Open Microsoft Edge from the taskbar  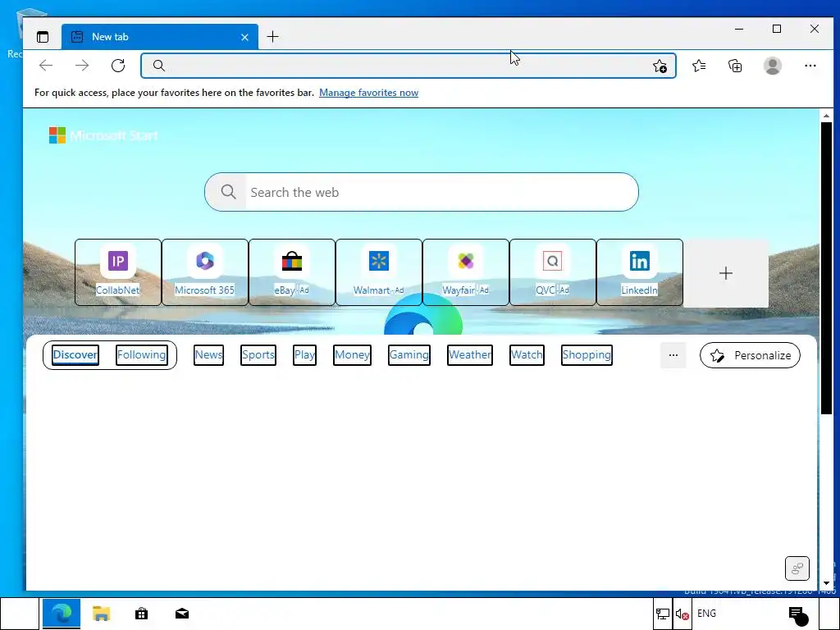point(62,614)
